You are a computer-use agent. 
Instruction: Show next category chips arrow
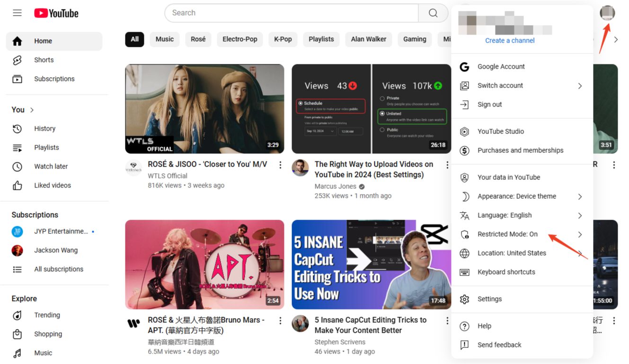pos(616,40)
